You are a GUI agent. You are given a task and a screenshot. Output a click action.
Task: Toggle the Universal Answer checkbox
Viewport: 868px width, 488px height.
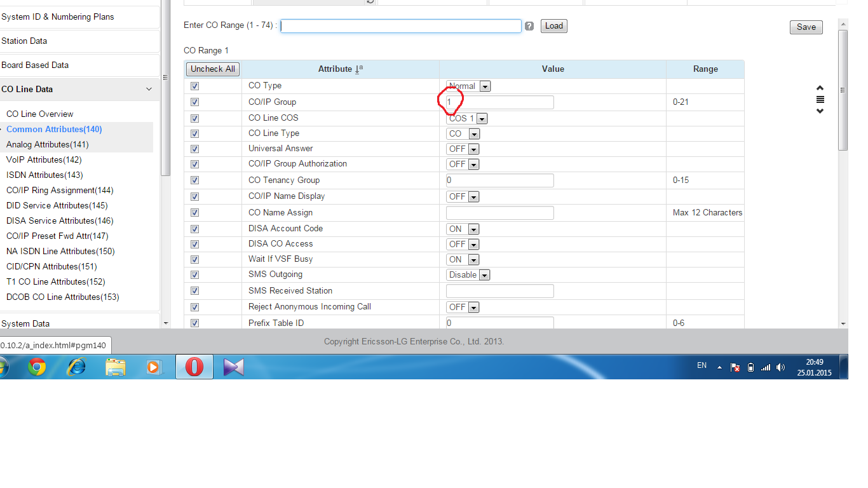[x=194, y=149]
